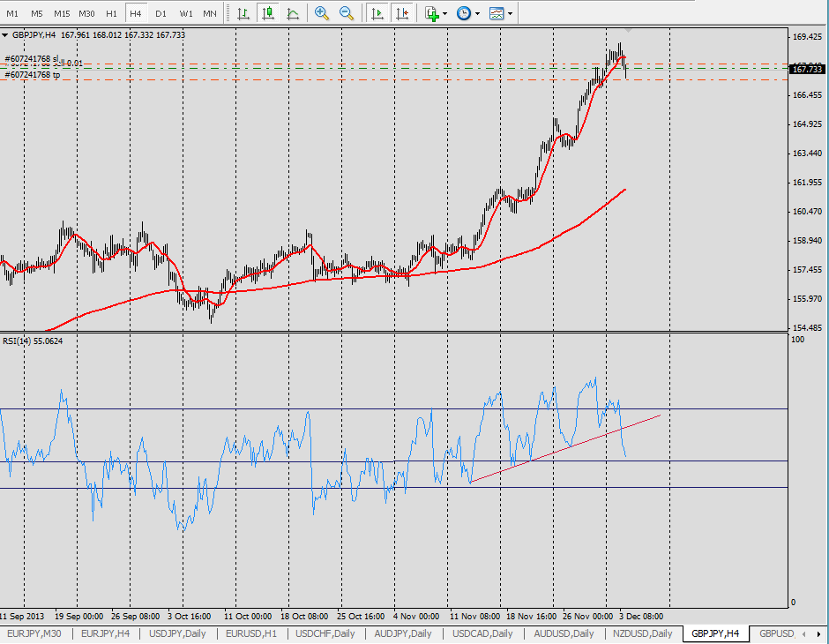Image resolution: width=829 pixels, height=644 pixels.
Task: Expand the templates dropdown arrow
Action: point(511,14)
